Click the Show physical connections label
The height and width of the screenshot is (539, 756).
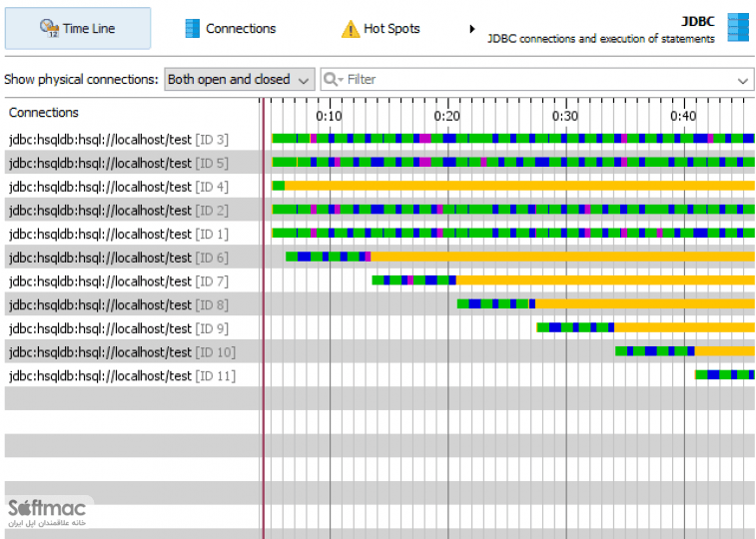pos(81,79)
